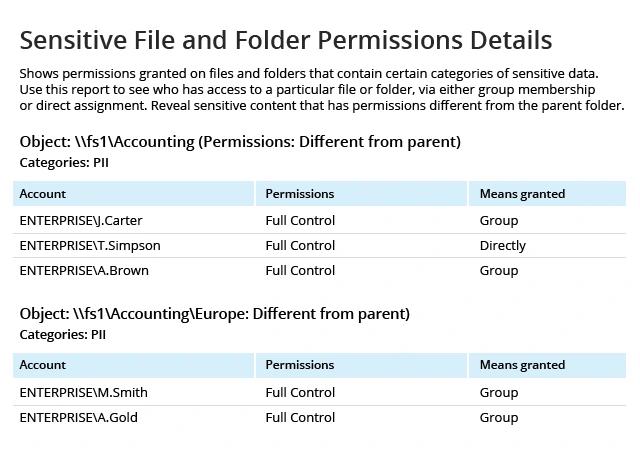Click Full Control permission for A.Gold
The height and width of the screenshot is (450, 640).
point(300,417)
